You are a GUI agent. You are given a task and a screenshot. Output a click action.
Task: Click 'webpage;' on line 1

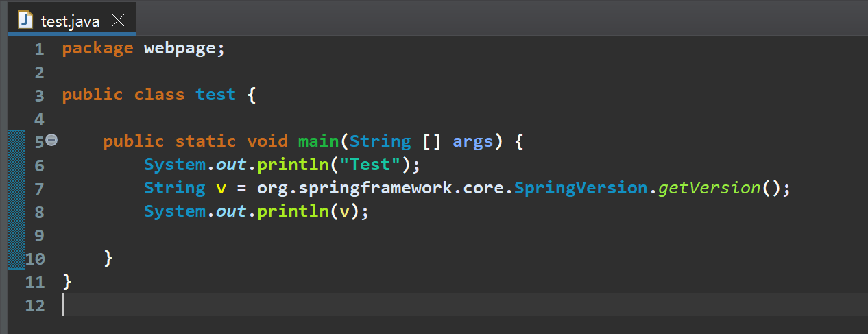(184, 49)
